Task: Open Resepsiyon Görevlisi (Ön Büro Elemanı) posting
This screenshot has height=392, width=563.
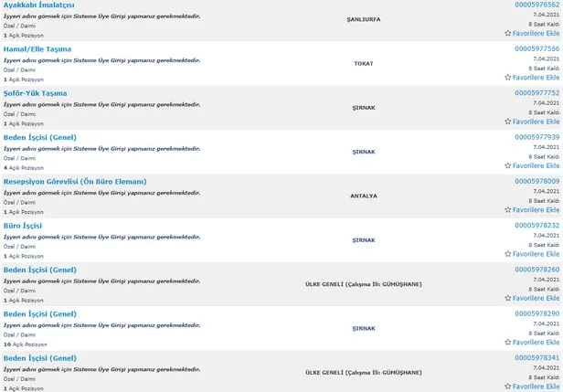Action: click(x=75, y=182)
